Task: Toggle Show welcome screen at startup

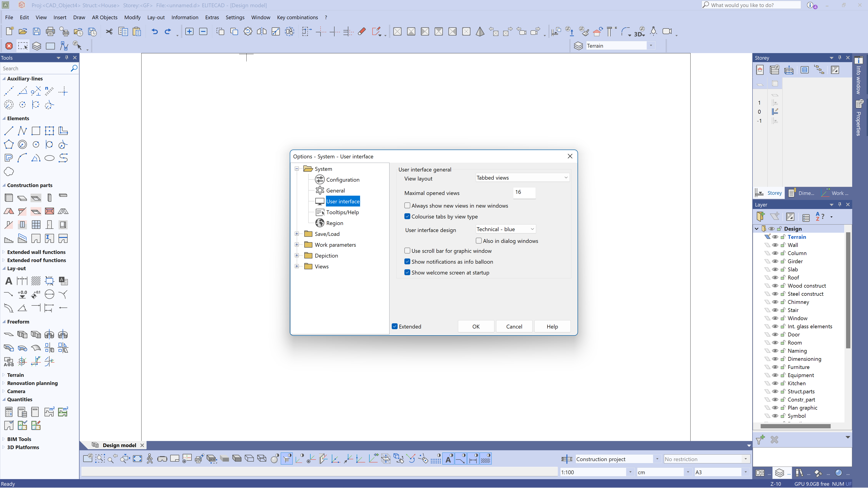Action: click(x=407, y=272)
